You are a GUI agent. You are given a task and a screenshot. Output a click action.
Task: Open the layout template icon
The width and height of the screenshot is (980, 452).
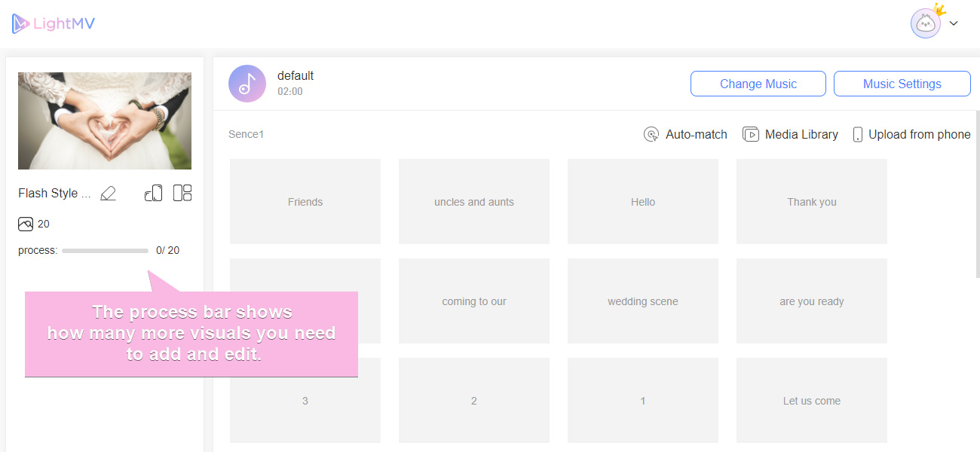[x=182, y=193]
